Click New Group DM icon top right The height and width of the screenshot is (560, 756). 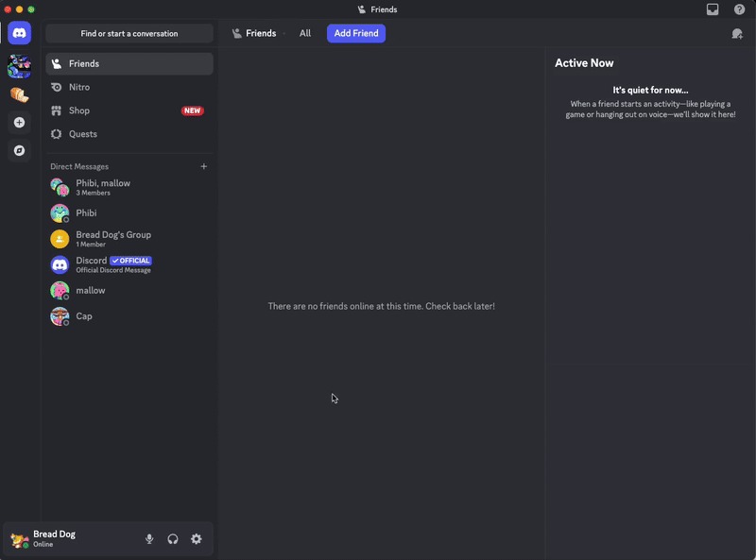[736, 34]
